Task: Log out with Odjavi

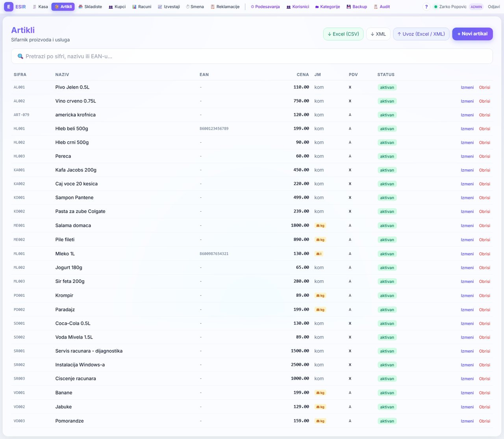Action: pos(494,7)
